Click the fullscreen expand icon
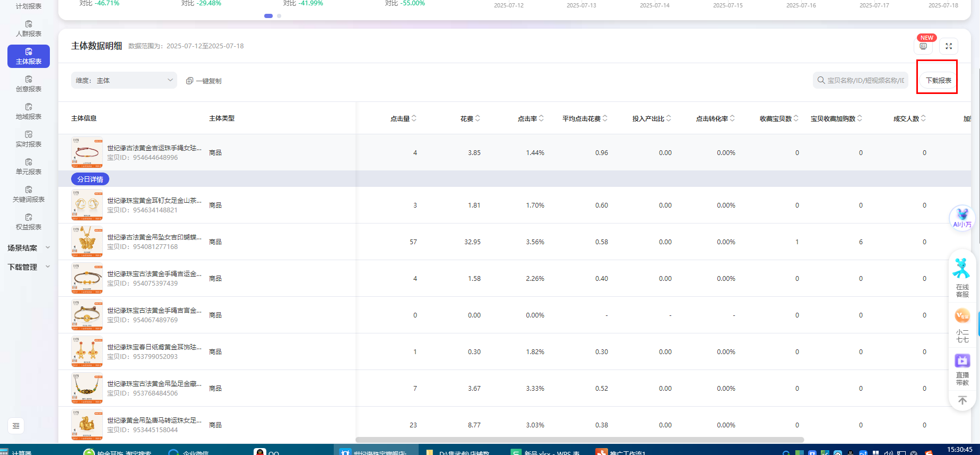 [949, 46]
